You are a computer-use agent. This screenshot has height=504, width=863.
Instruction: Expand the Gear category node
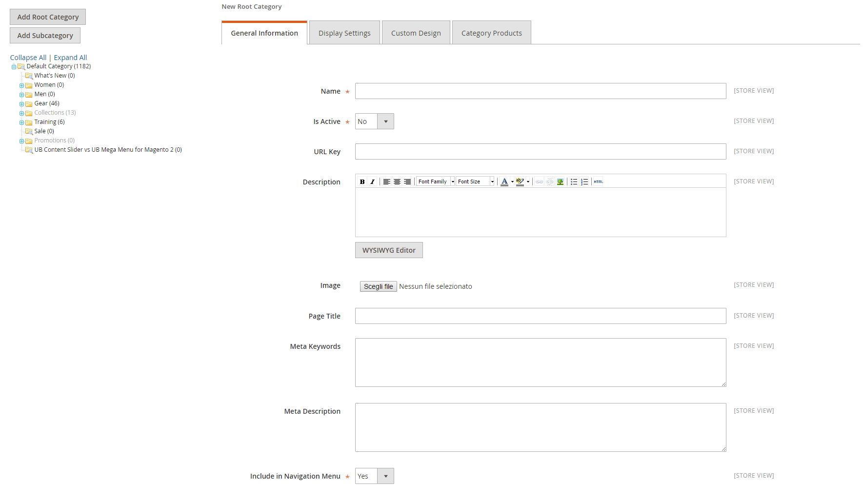tap(21, 104)
